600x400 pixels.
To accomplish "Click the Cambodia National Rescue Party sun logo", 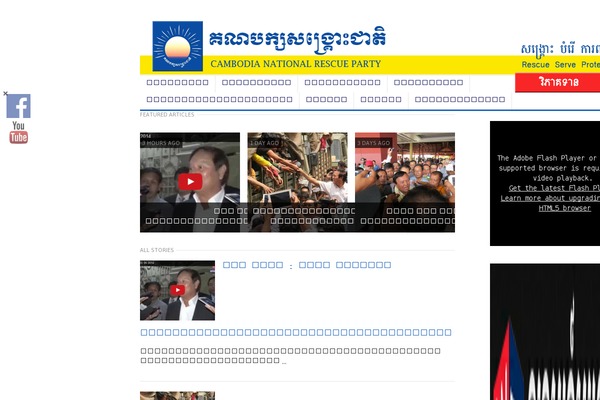I will pos(178,46).
